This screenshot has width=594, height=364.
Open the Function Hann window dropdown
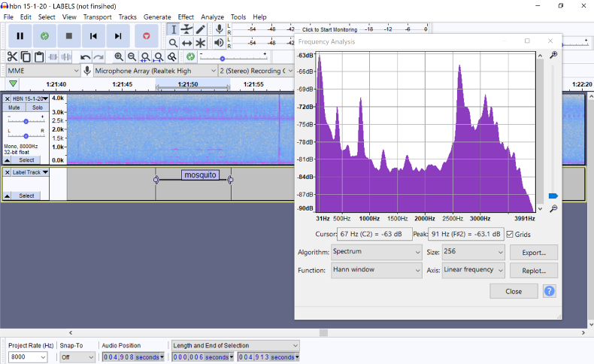[x=377, y=270]
